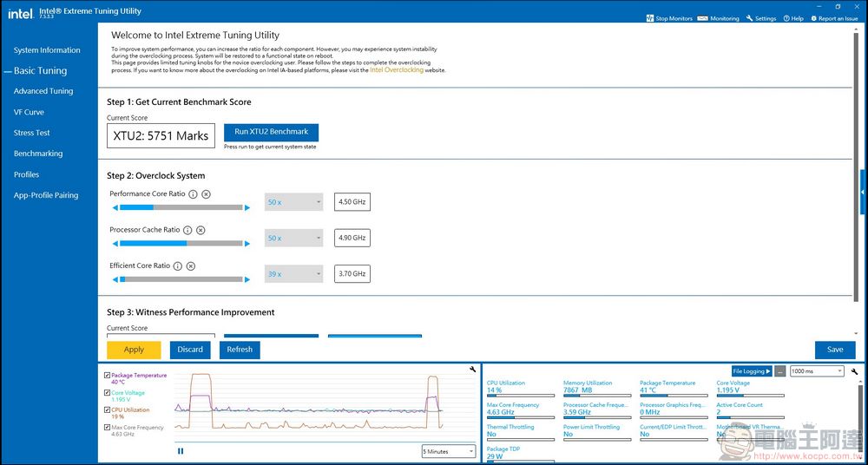Click the Processor Cache Ratio slider track
868x465 pixels.
pos(181,244)
